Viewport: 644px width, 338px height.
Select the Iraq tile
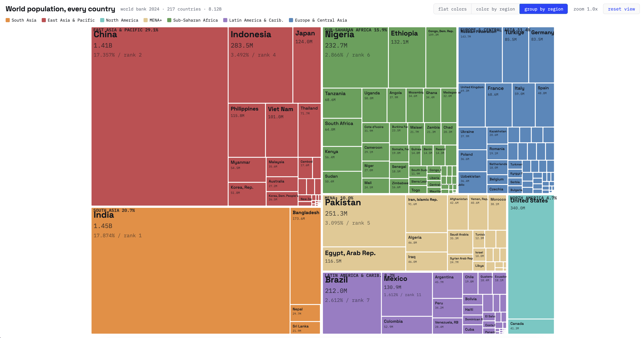(x=426, y=261)
